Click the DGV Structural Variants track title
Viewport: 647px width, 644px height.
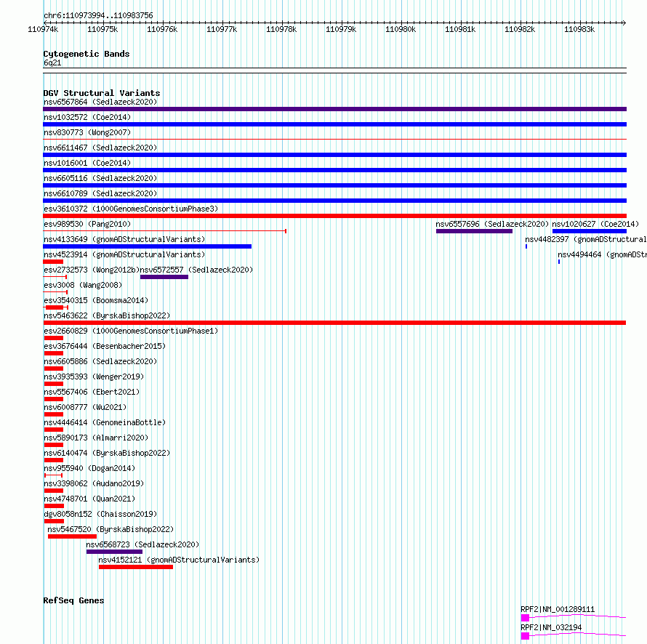(x=102, y=93)
